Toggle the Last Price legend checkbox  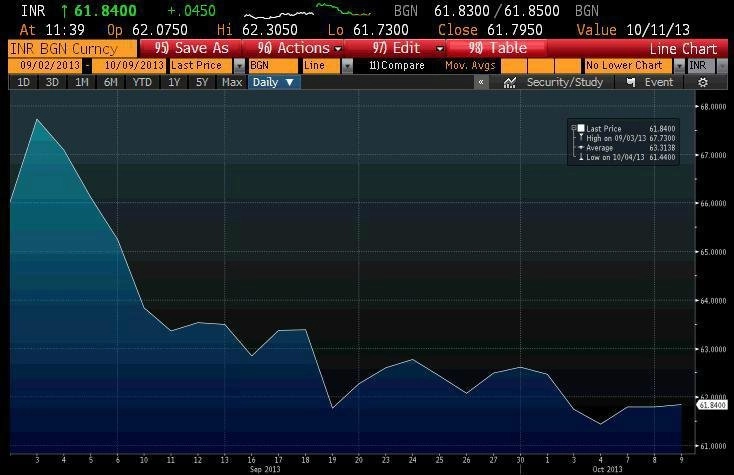coord(581,128)
